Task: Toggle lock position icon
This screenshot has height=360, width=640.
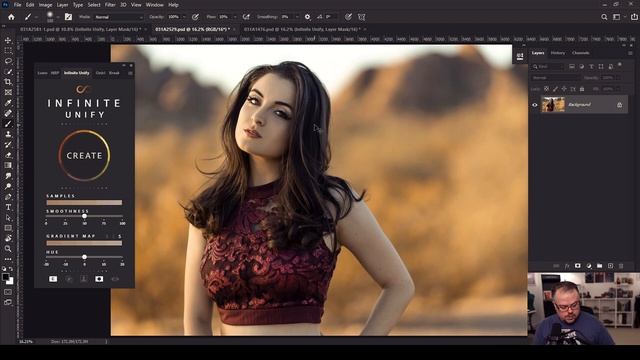Action: (x=564, y=89)
